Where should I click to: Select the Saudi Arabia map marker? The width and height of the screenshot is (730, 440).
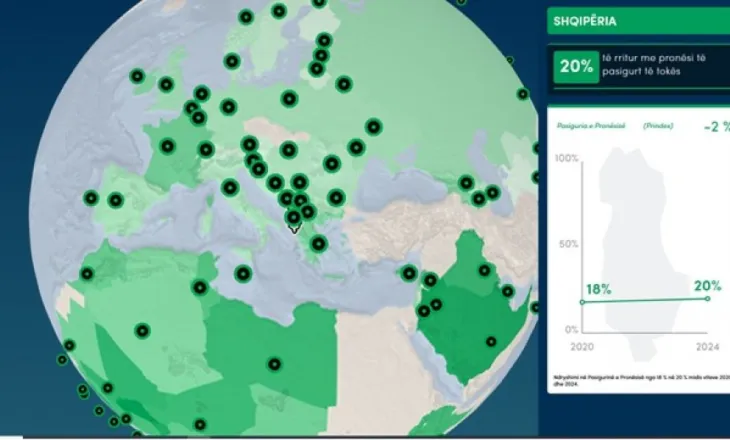click(491, 341)
